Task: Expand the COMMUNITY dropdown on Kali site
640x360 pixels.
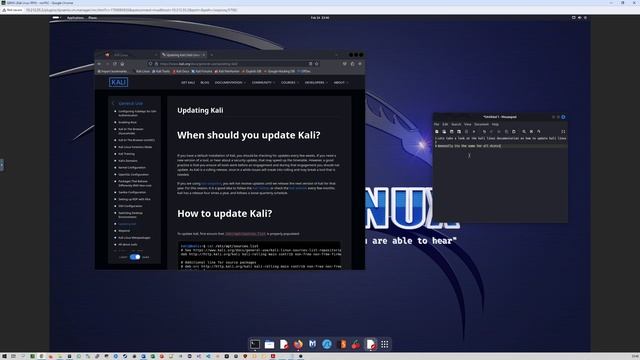Action: [x=263, y=82]
